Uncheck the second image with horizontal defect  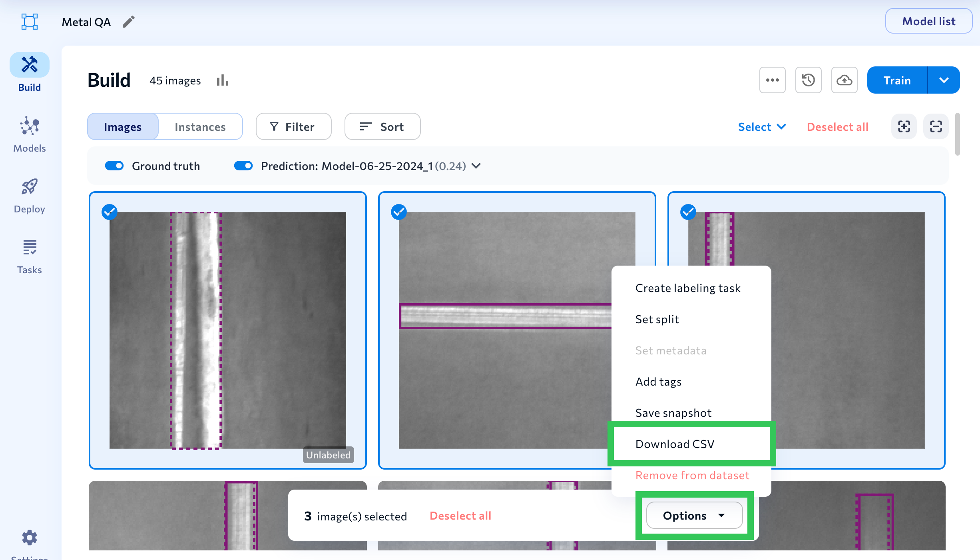click(399, 212)
